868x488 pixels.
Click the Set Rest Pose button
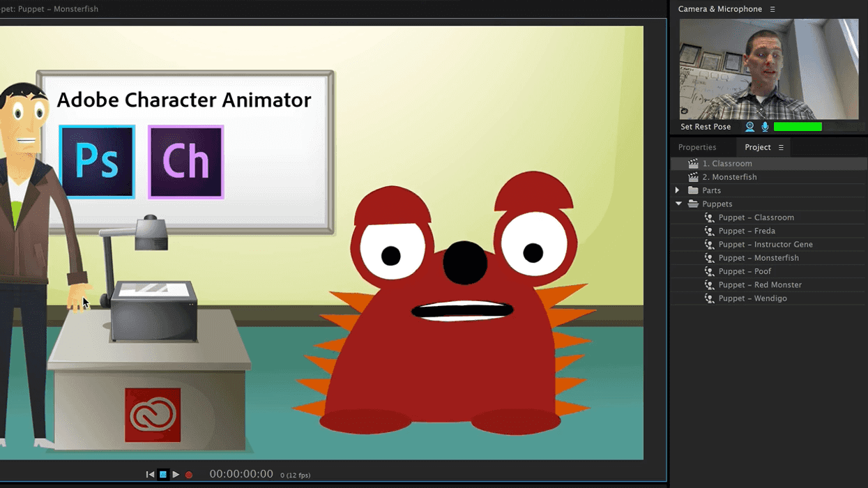click(x=706, y=127)
